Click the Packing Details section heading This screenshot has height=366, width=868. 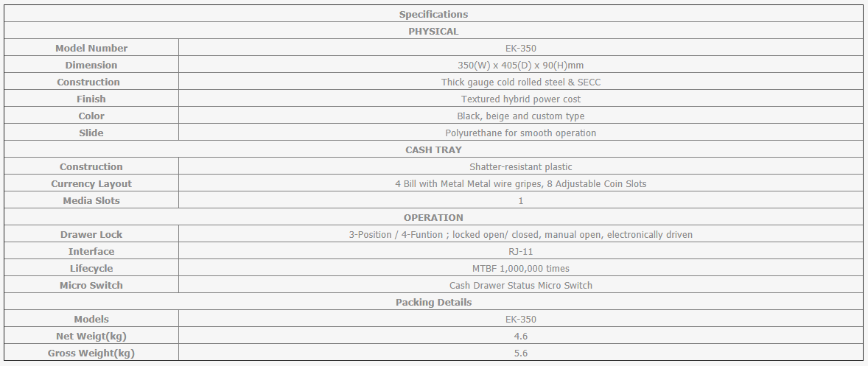pyautogui.click(x=433, y=303)
